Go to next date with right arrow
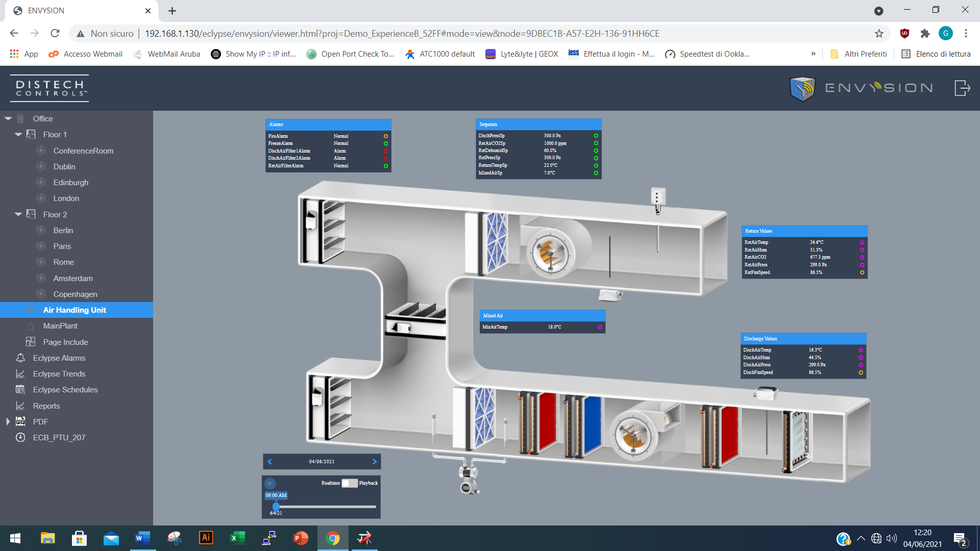The image size is (980, 551). 375,461
